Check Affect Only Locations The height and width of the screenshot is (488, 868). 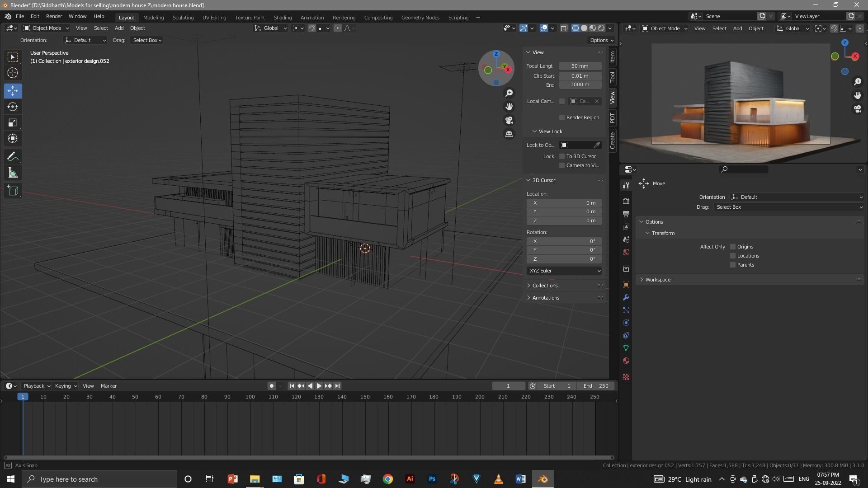pyautogui.click(x=733, y=256)
